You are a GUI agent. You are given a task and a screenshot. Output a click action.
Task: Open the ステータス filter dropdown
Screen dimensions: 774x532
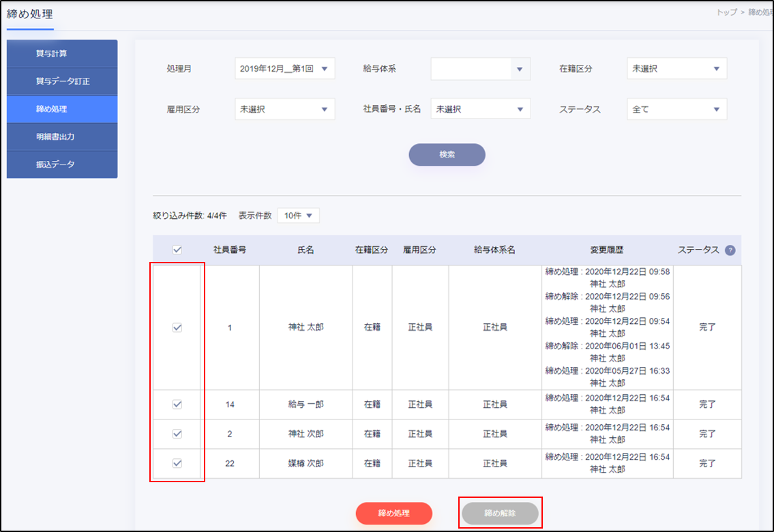[676, 109]
